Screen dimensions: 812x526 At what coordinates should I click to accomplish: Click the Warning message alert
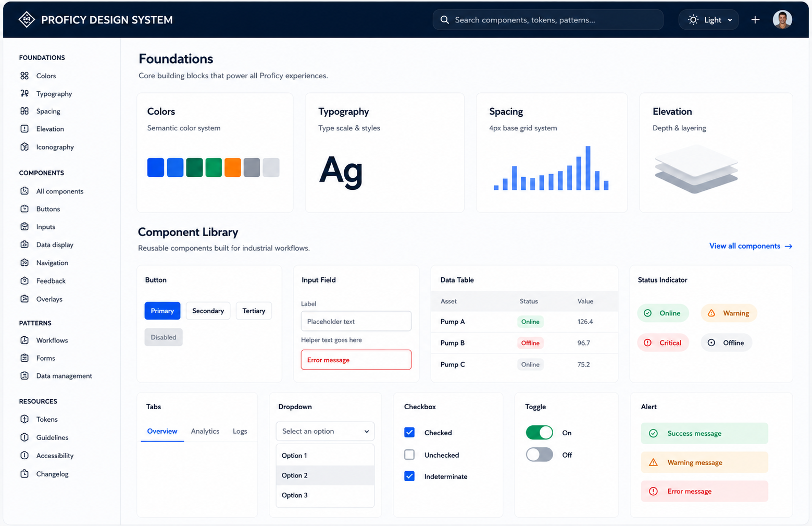(704, 462)
